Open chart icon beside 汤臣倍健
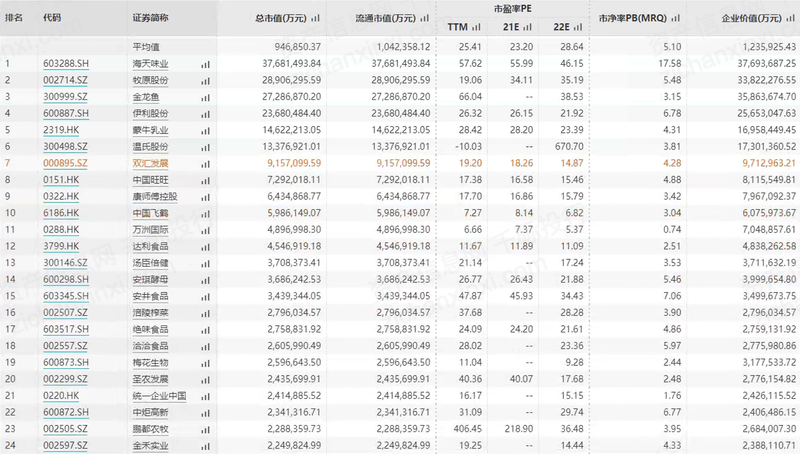The width and height of the screenshot is (800, 454). [205, 264]
